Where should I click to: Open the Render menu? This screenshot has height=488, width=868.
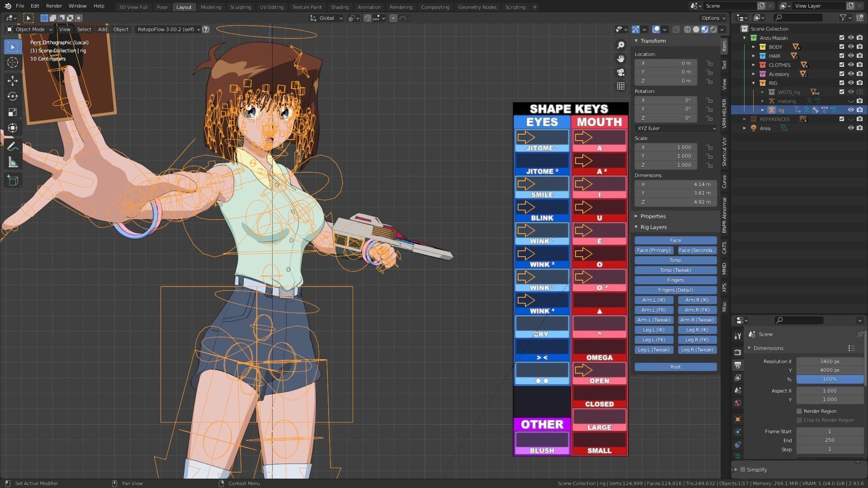(x=54, y=6)
